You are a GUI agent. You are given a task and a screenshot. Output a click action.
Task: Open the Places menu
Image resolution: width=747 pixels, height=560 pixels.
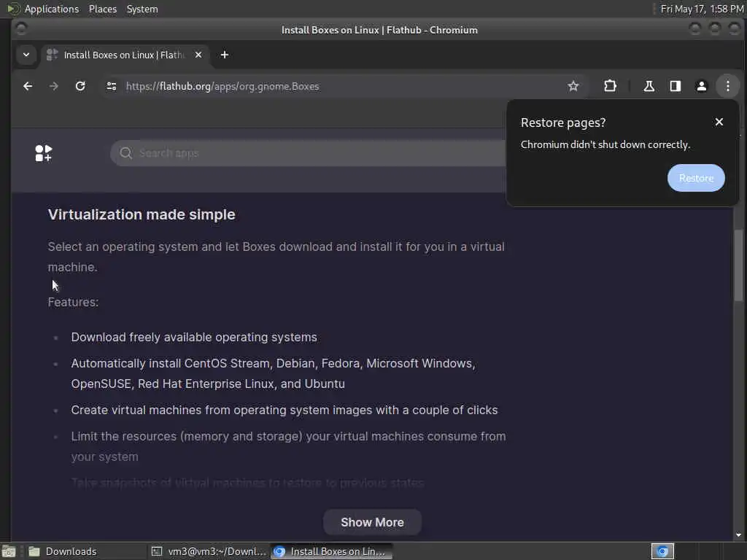coord(102,9)
